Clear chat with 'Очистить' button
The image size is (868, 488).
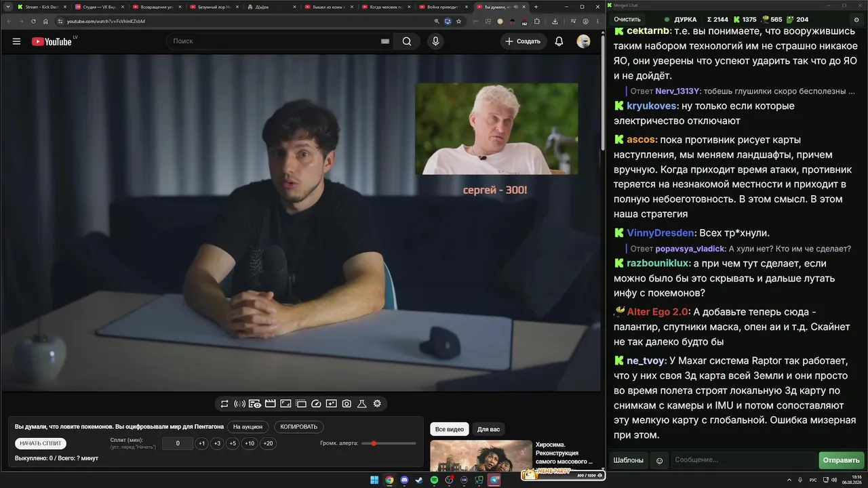click(627, 20)
